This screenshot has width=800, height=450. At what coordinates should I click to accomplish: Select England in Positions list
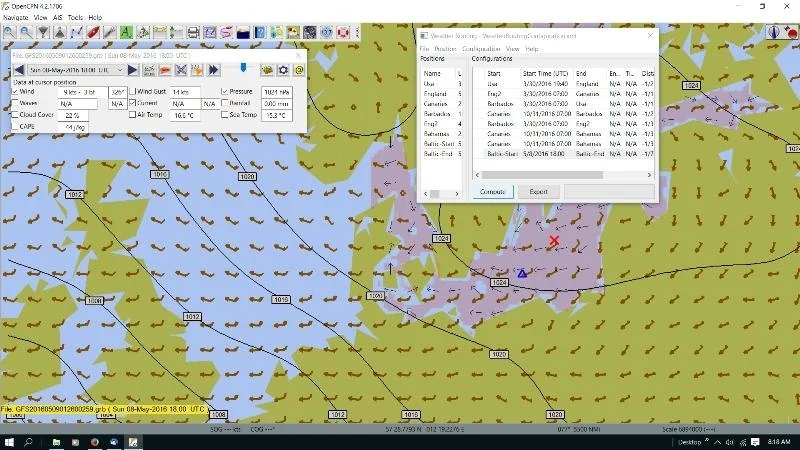[x=441, y=94]
